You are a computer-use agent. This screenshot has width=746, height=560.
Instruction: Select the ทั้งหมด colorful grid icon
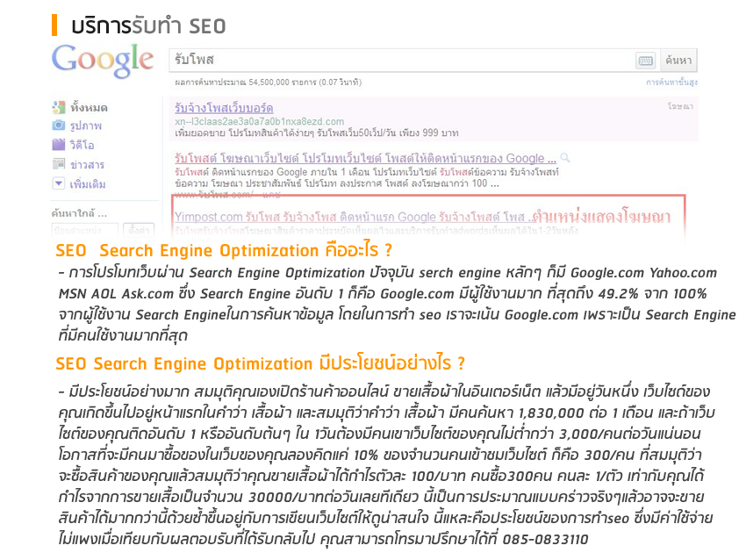[59, 108]
